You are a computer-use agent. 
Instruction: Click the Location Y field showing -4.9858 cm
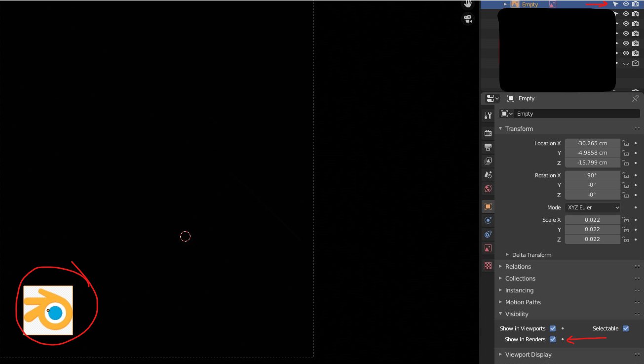pos(593,153)
